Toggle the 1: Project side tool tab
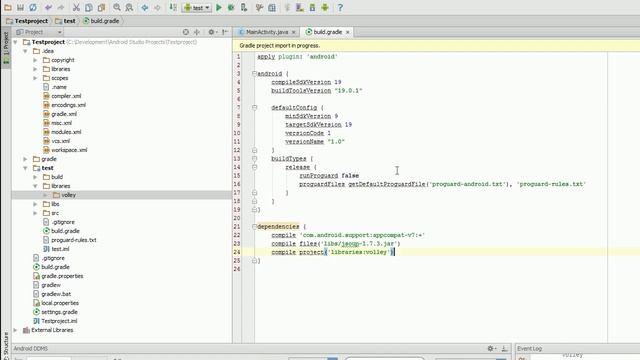The image size is (640, 360). [6, 48]
